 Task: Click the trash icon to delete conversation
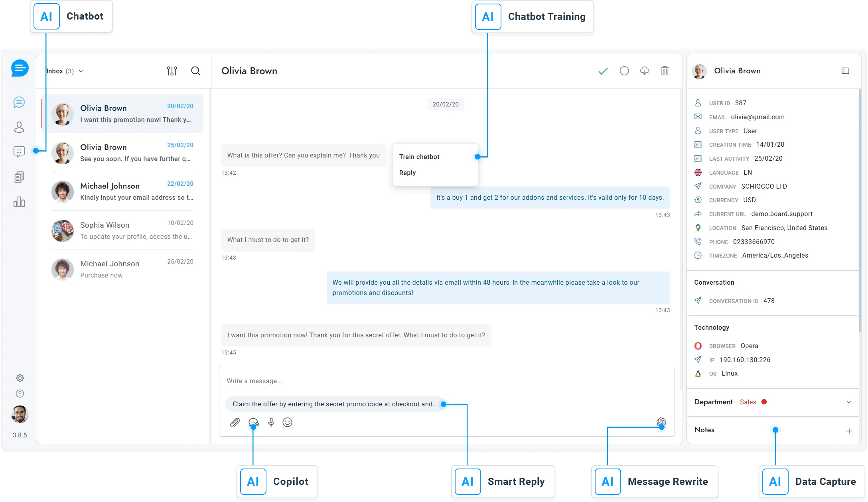click(x=665, y=71)
